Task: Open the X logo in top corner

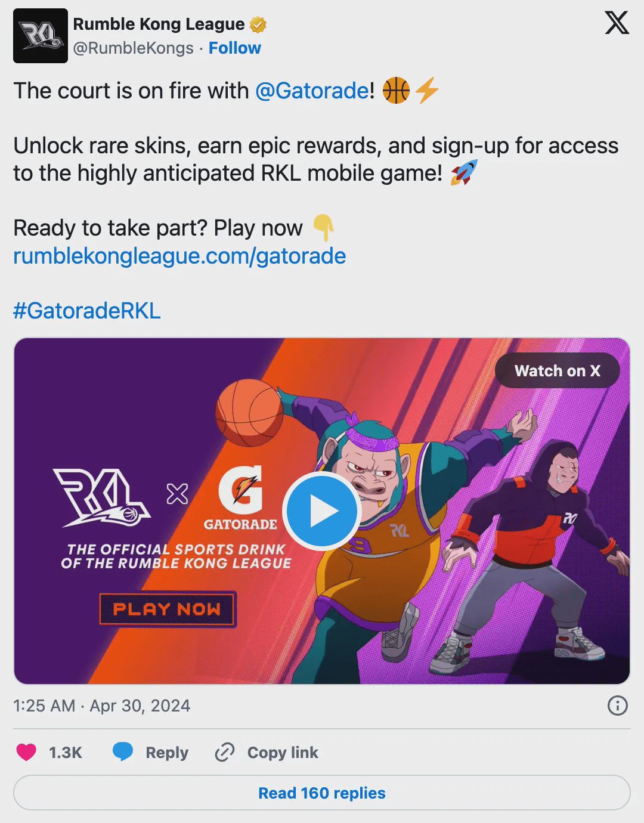Action: click(x=617, y=23)
